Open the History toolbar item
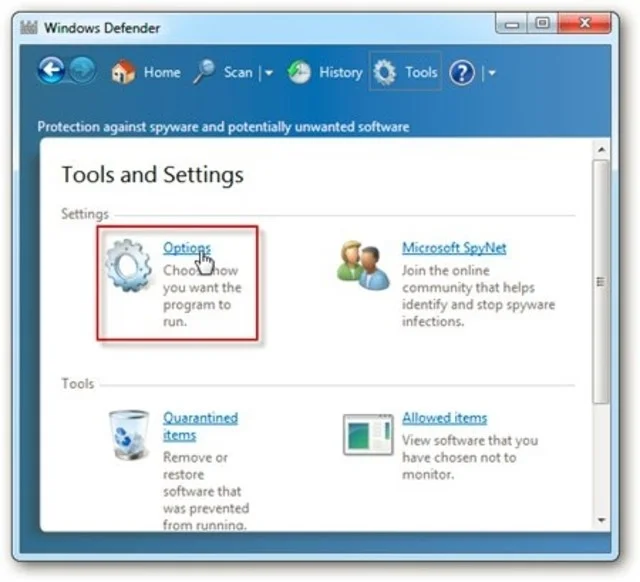The height and width of the screenshot is (582, 640). pyautogui.click(x=325, y=72)
